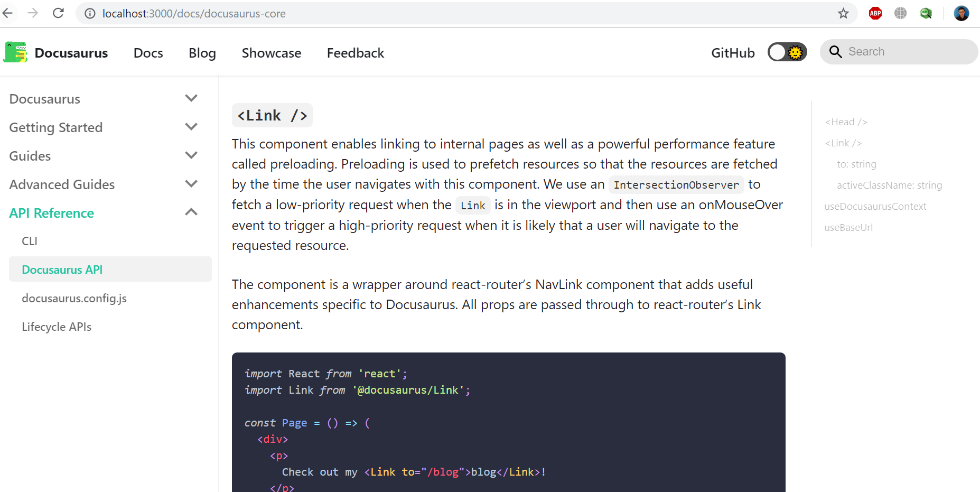
Task: Click 'react' string in the code block
Action: 380,374
